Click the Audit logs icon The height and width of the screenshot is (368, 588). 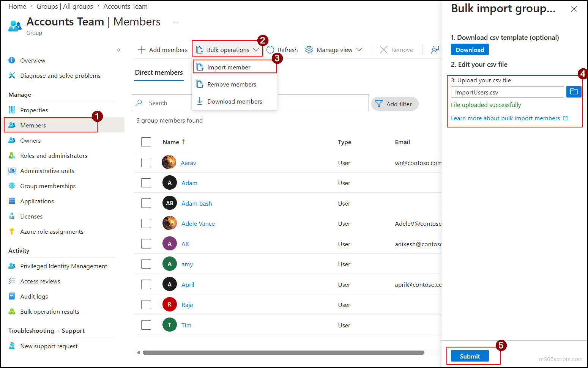(x=12, y=296)
